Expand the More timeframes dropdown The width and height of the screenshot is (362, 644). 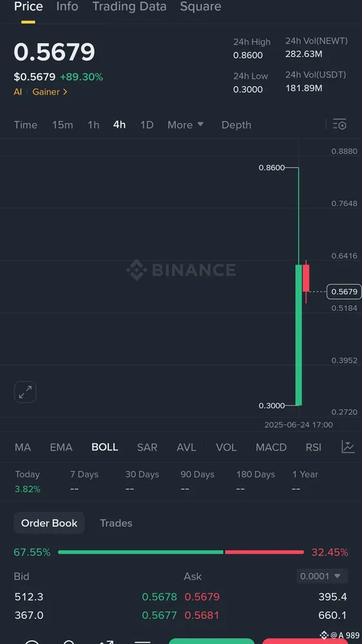186,125
